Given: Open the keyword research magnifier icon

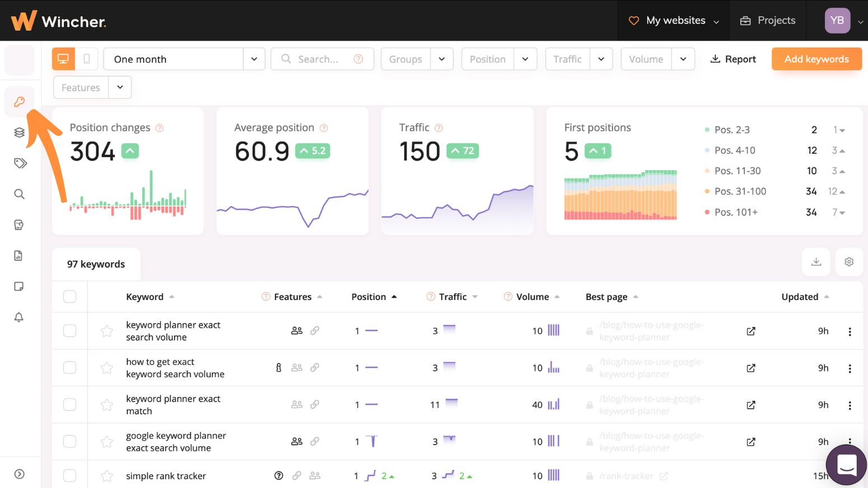Looking at the screenshot, I should point(20,194).
